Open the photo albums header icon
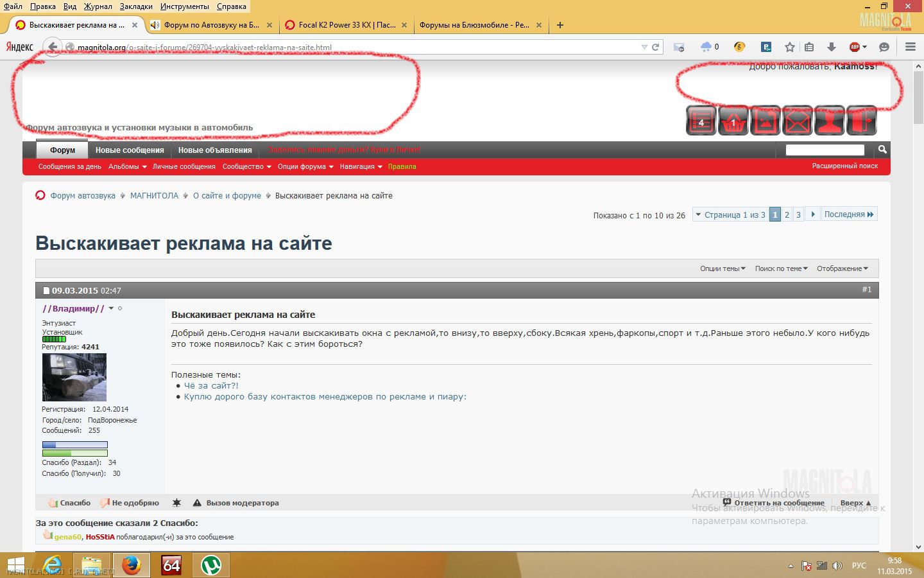Screen dimensions: 924x578 [x=766, y=120]
